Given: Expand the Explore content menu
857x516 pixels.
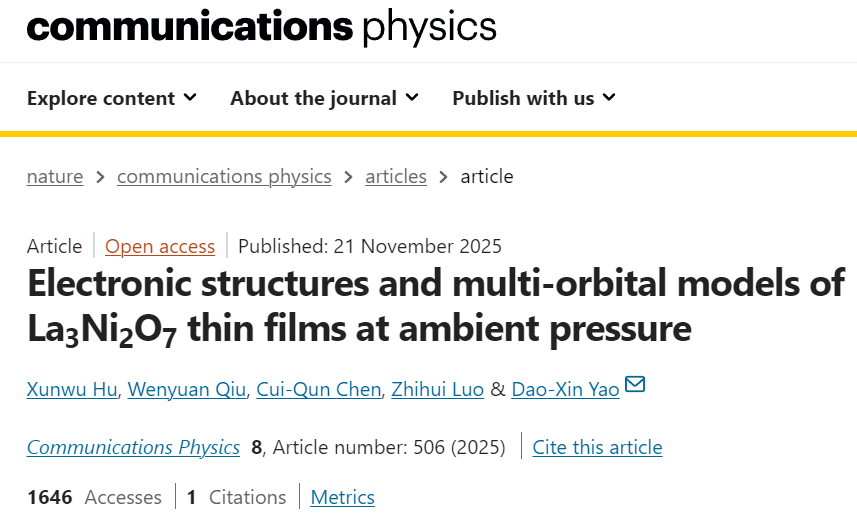Looking at the screenshot, I should coord(111,98).
